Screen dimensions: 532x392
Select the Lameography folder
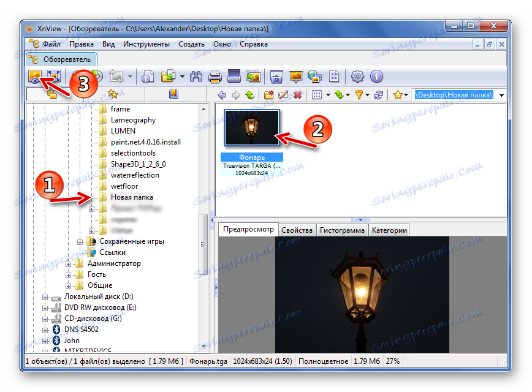click(x=133, y=120)
